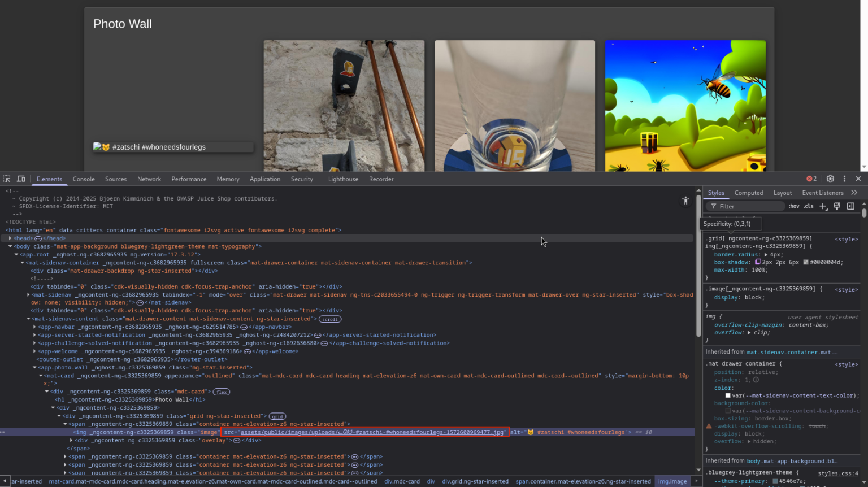Expand the head element node
868x487 pixels.
[10, 238]
